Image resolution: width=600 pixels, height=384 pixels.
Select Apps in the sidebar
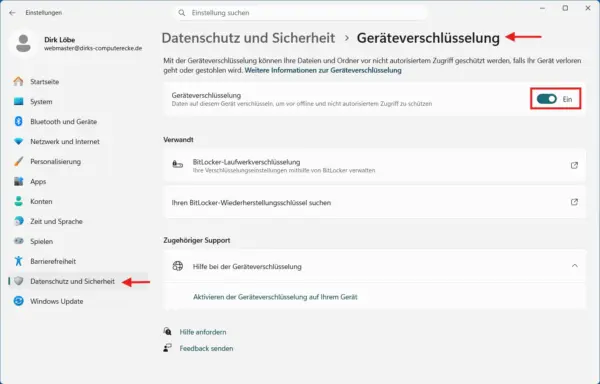[x=78, y=181]
